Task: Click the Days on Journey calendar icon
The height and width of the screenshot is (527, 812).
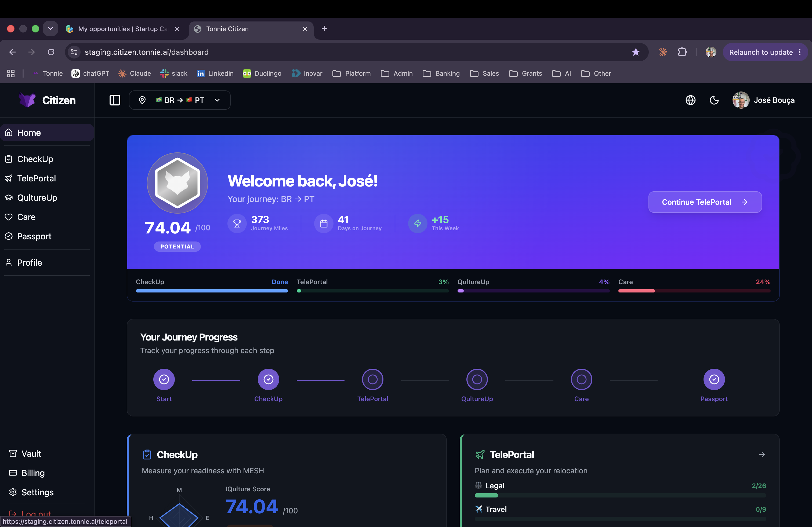Action: pos(324,224)
